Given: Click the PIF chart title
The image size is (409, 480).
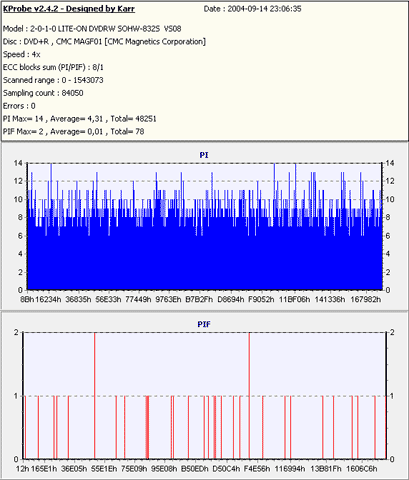Looking at the screenshot, I should [x=204, y=324].
